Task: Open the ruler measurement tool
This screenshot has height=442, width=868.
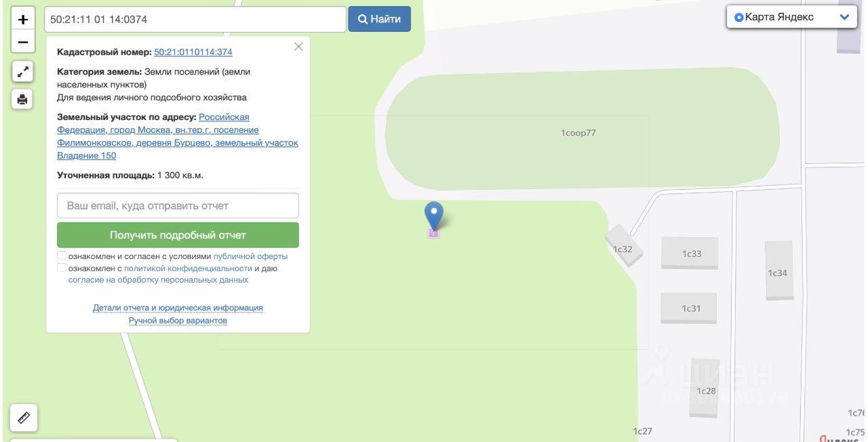Action: click(24, 418)
